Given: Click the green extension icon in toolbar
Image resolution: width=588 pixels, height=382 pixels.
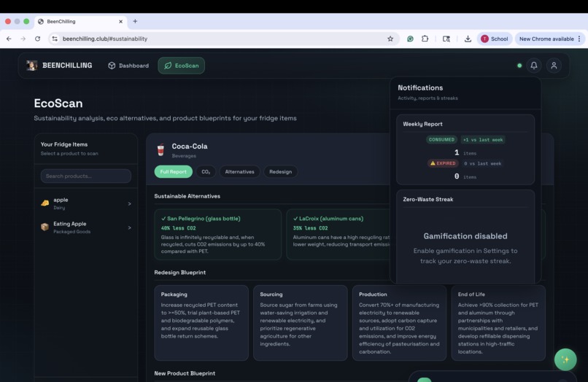Looking at the screenshot, I should (410, 39).
